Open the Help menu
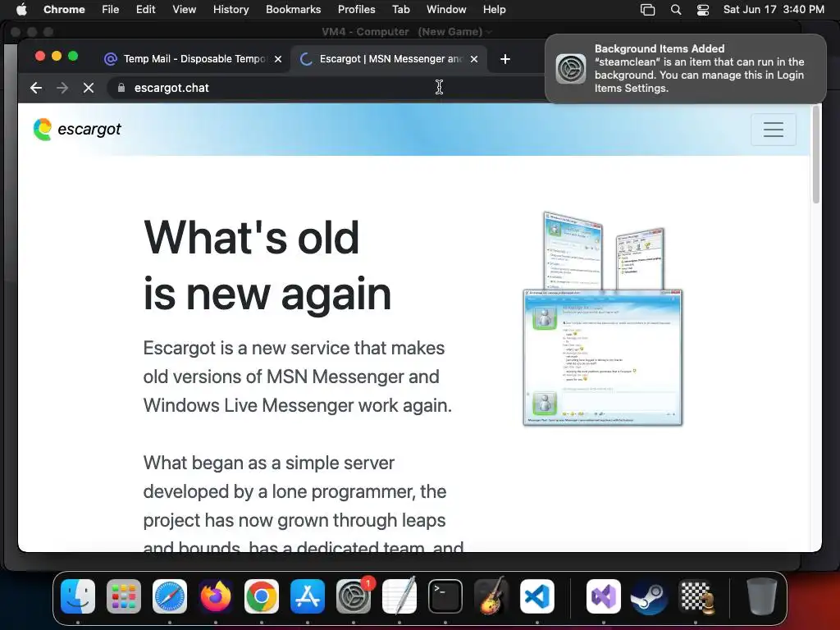Screen dimensions: 840x630 click(x=494, y=10)
